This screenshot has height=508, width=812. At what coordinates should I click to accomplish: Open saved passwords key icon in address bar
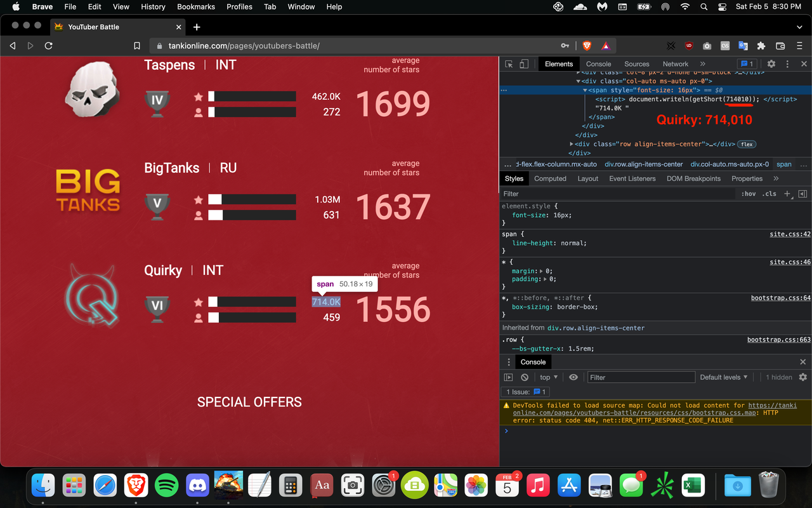tap(565, 46)
